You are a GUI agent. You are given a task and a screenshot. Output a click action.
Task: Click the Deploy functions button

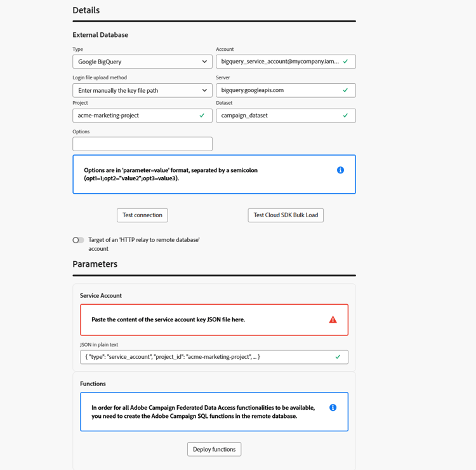pyautogui.click(x=214, y=449)
